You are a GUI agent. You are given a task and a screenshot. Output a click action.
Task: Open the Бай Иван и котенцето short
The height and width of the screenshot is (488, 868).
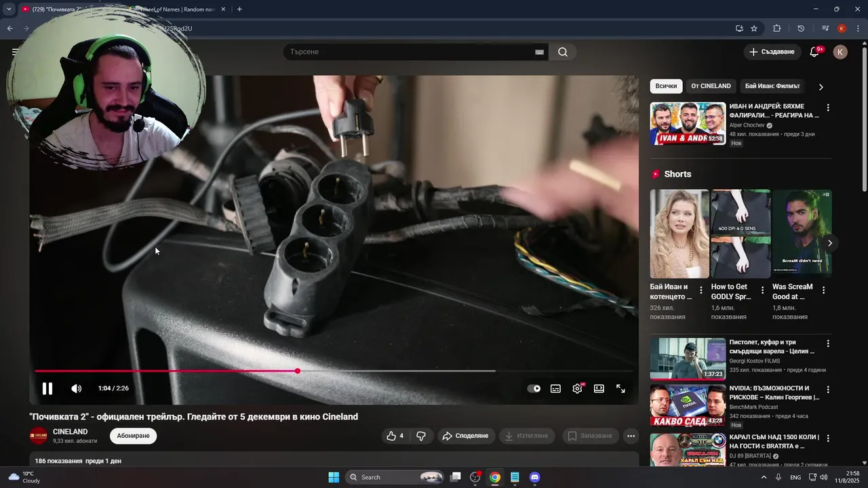[x=679, y=234]
